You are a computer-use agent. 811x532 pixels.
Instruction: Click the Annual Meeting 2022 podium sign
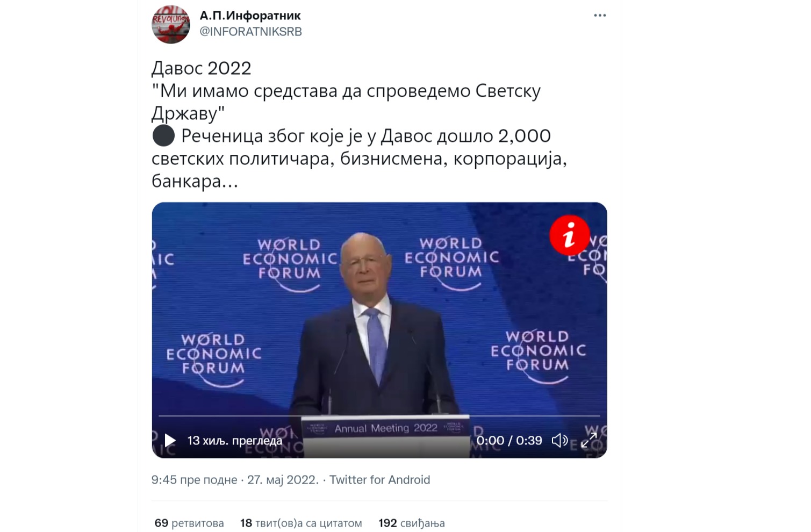[x=386, y=428]
